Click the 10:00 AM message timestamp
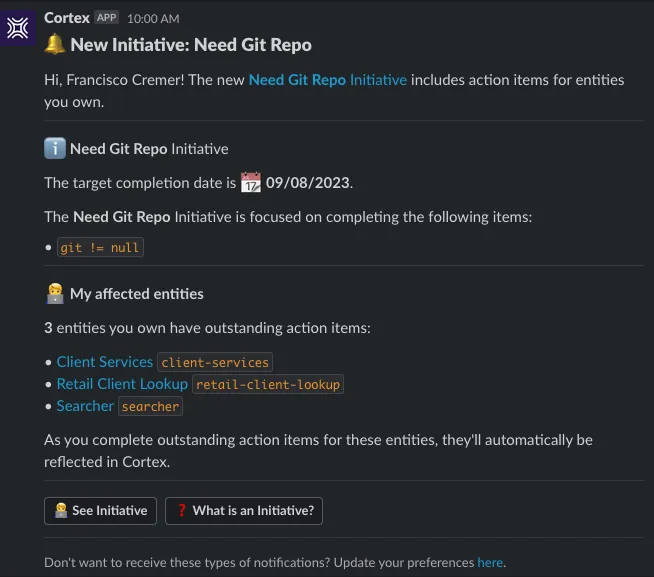The width and height of the screenshot is (654, 577). point(154,19)
